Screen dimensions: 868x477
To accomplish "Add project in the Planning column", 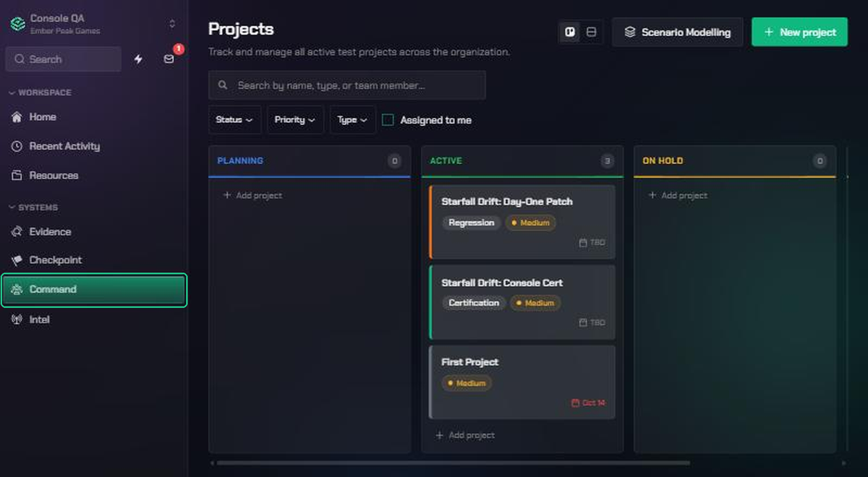I will [252, 196].
